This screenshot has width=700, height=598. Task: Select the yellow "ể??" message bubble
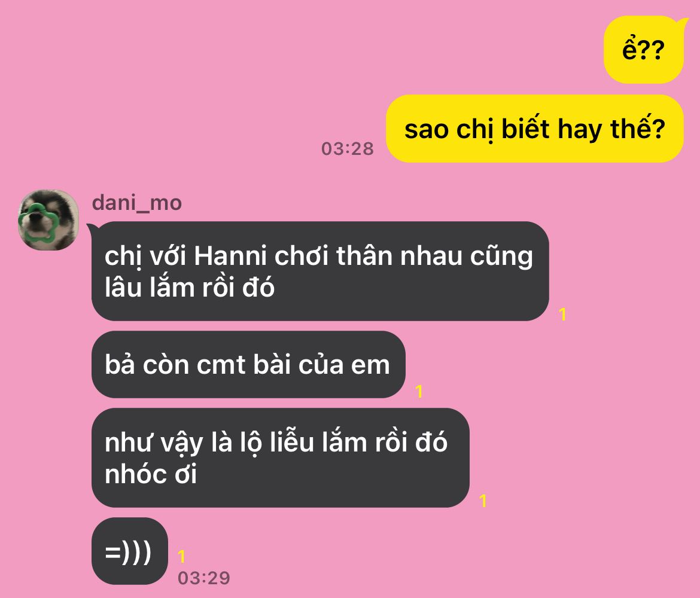pos(643,50)
